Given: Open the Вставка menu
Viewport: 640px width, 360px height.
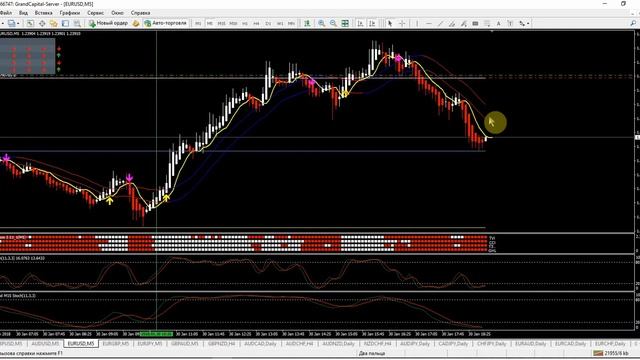Looking at the screenshot, I should (43, 13).
